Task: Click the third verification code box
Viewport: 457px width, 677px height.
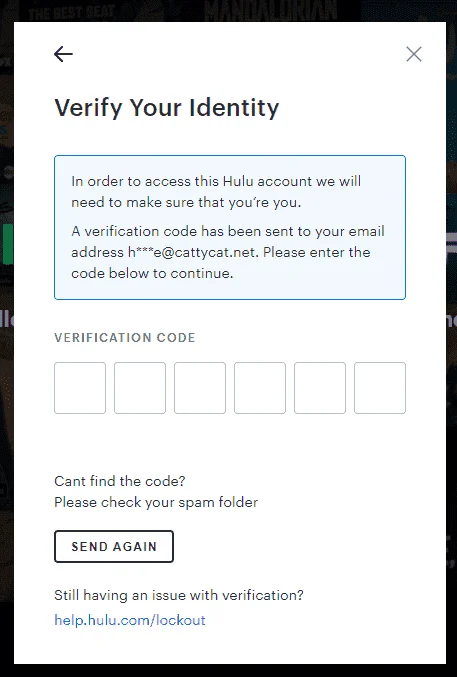Action: [x=200, y=388]
